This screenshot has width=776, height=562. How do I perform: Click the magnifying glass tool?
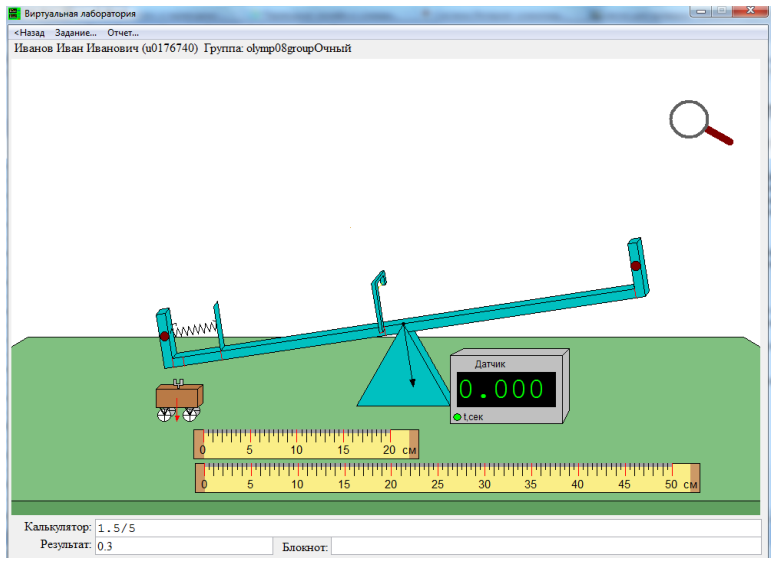[x=700, y=122]
